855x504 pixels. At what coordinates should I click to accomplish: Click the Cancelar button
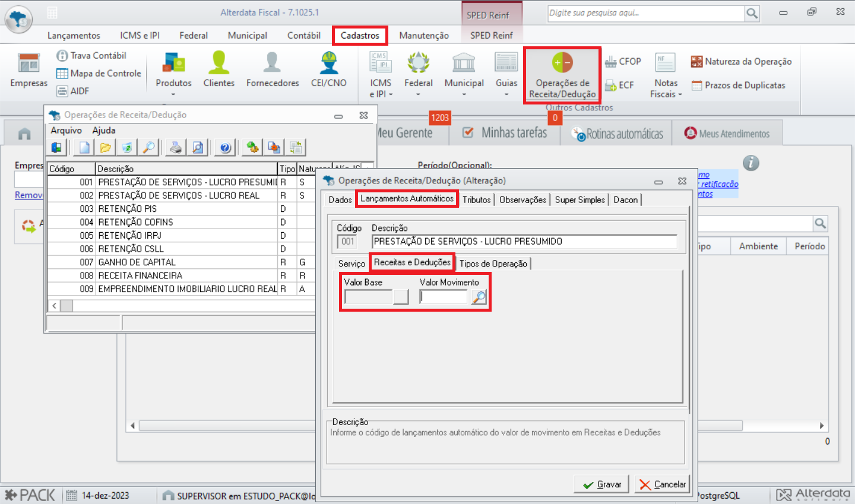(662, 484)
